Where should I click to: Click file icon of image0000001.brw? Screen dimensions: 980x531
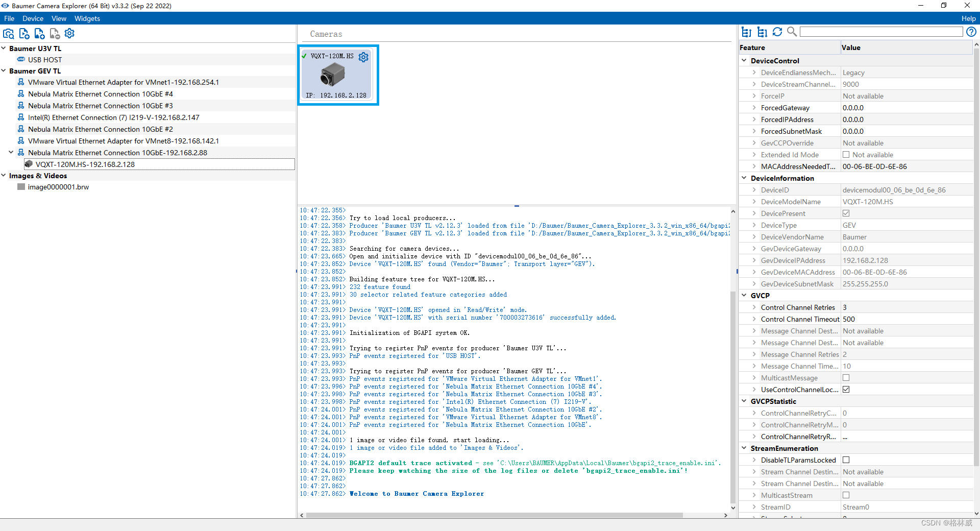click(x=21, y=187)
